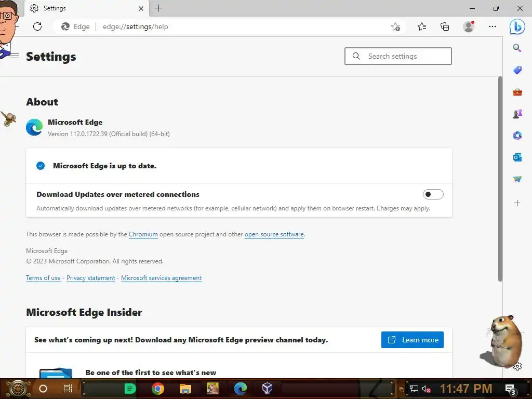Viewport: 532px width, 399px height.
Task: Open the settings hamburger navigation menu
Action: coord(15,56)
